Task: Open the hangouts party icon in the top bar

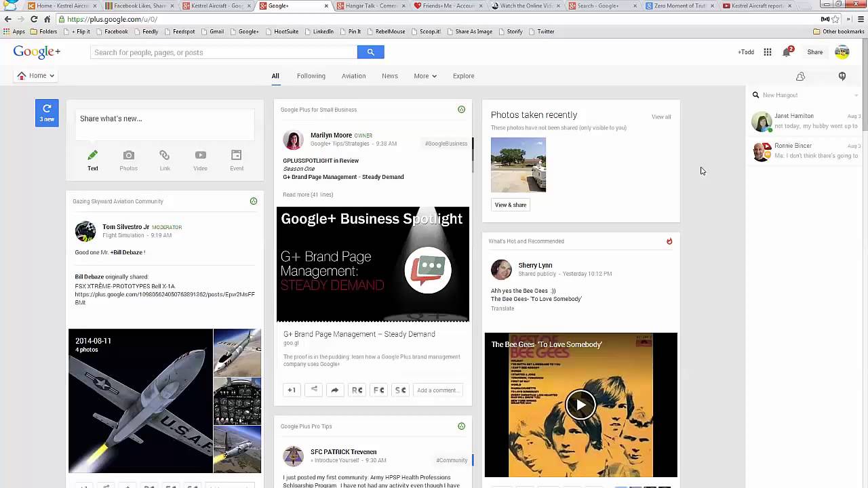Action: pos(800,77)
